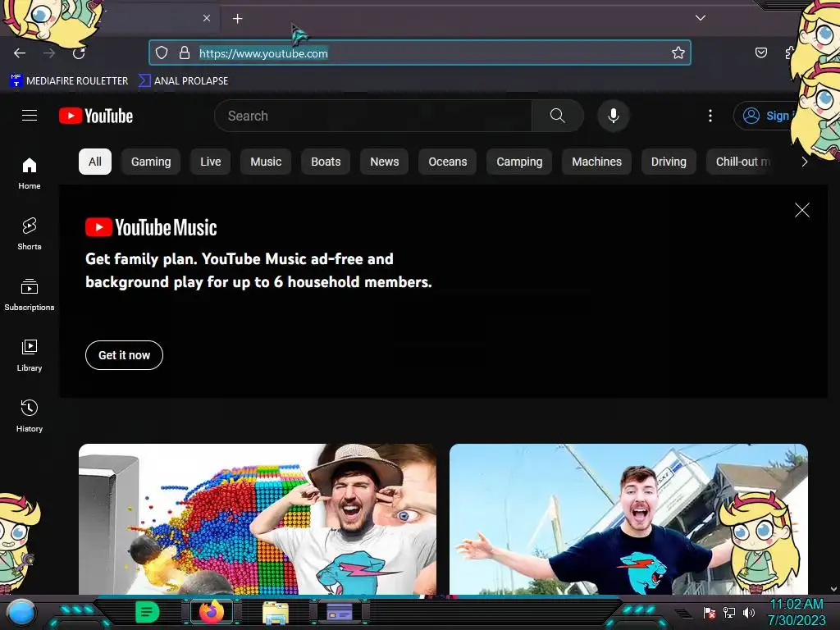
Task: Select the Gaming filter chip
Action: (151, 162)
